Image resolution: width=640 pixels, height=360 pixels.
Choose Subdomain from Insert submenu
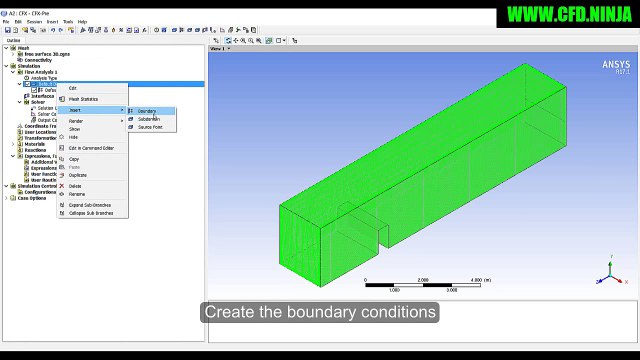point(151,119)
